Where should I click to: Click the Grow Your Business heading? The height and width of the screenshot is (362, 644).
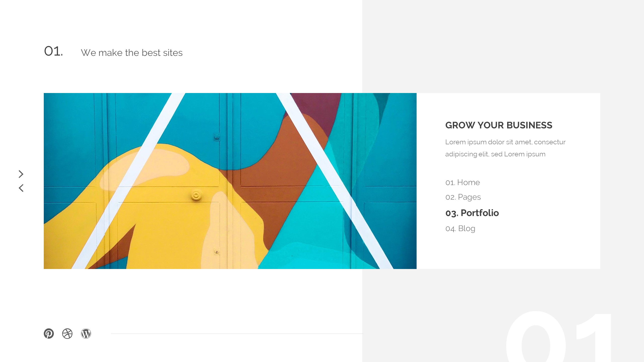coord(499,125)
